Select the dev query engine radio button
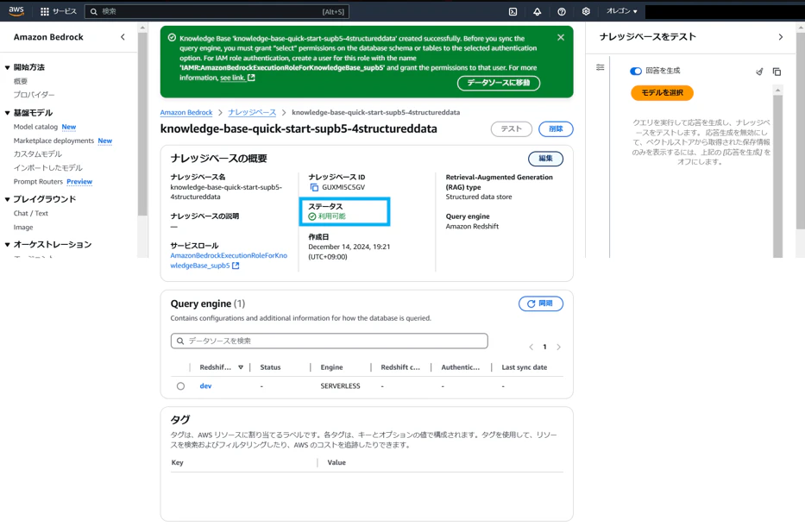 [180, 386]
